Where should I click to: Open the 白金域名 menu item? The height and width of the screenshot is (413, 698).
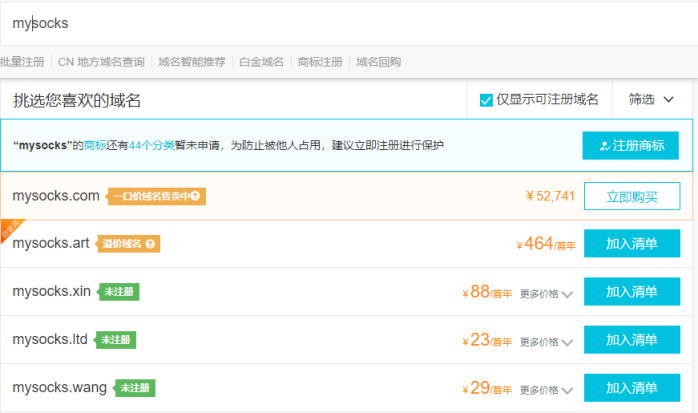(x=261, y=62)
